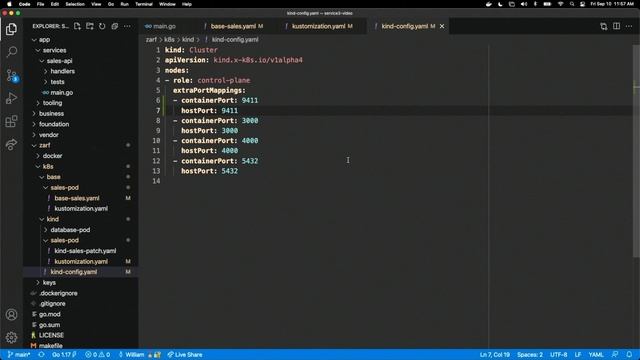Open .dockerignore in the Explorer tree
The image size is (640, 360).
(59, 293)
